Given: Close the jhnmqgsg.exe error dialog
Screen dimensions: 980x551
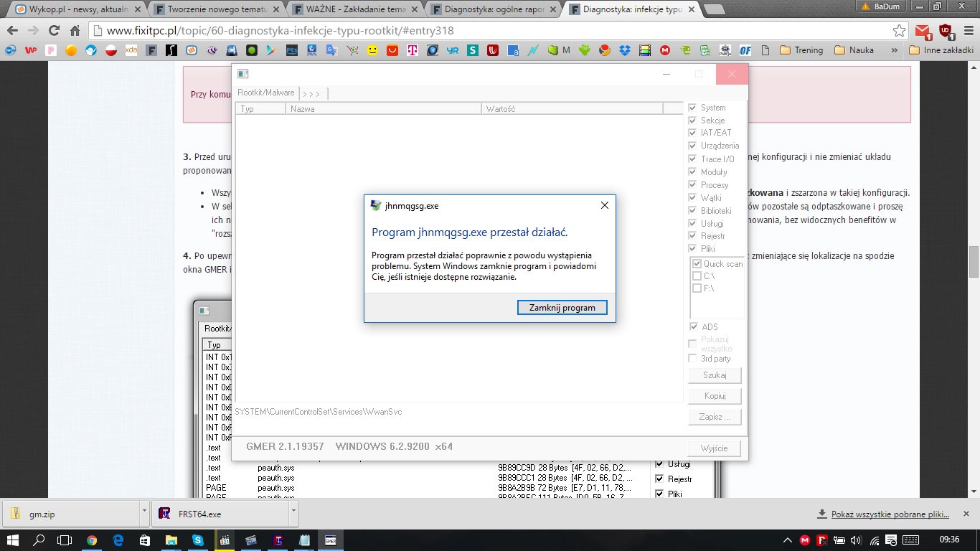Looking at the screenshot, I should [x=604, y=205].
